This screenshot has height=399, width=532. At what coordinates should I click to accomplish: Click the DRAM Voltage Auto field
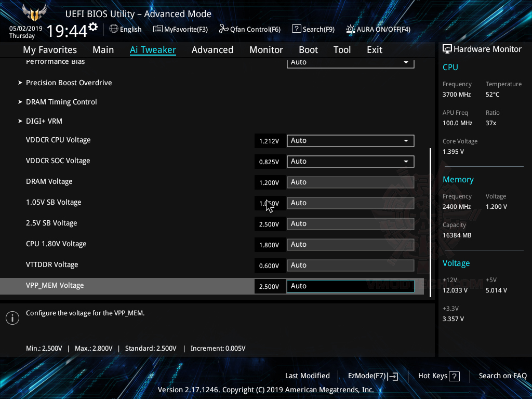(x=351, y=182)
